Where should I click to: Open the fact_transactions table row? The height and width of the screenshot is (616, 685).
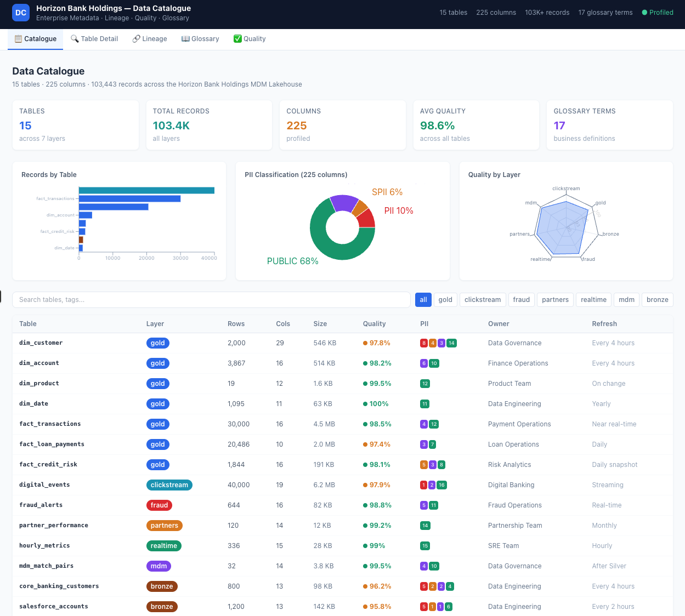(50, 424)
